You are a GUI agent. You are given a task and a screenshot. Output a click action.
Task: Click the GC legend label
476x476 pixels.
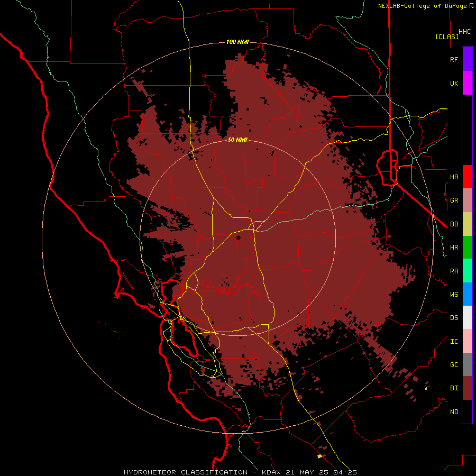pos(454,365)
